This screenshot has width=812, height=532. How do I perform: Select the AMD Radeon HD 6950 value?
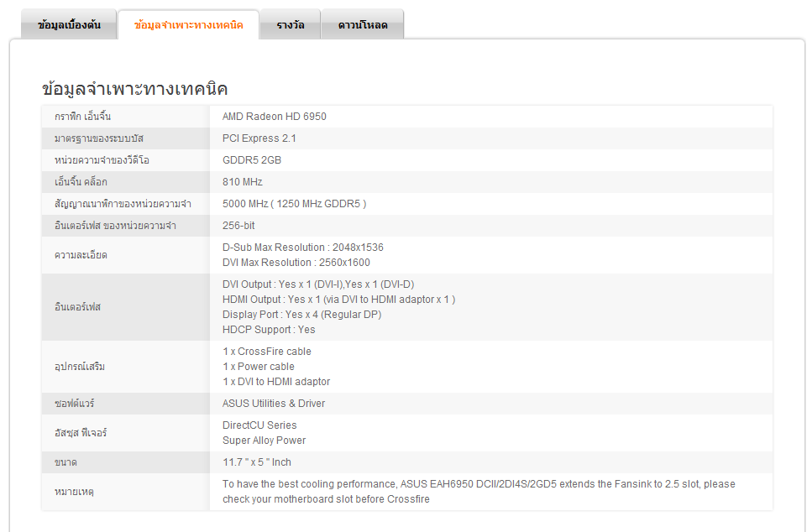(275, 117)
